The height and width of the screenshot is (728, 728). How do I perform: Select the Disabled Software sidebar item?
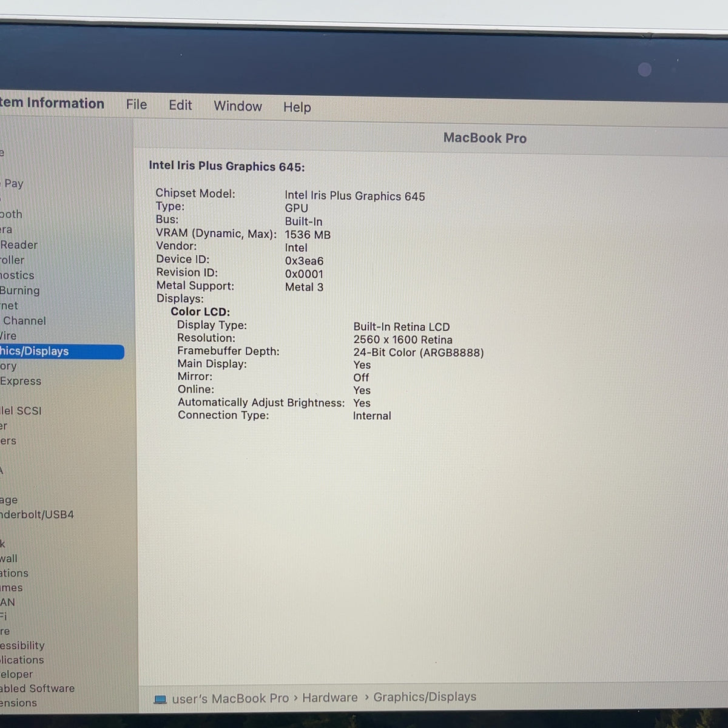tap(38, 689)
